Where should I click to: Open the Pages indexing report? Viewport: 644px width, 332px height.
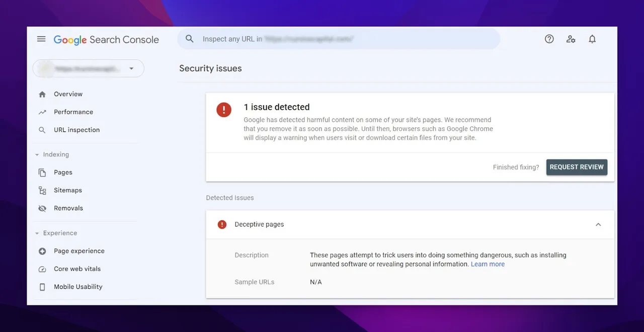pyautogui.click(x=63, y=173)
